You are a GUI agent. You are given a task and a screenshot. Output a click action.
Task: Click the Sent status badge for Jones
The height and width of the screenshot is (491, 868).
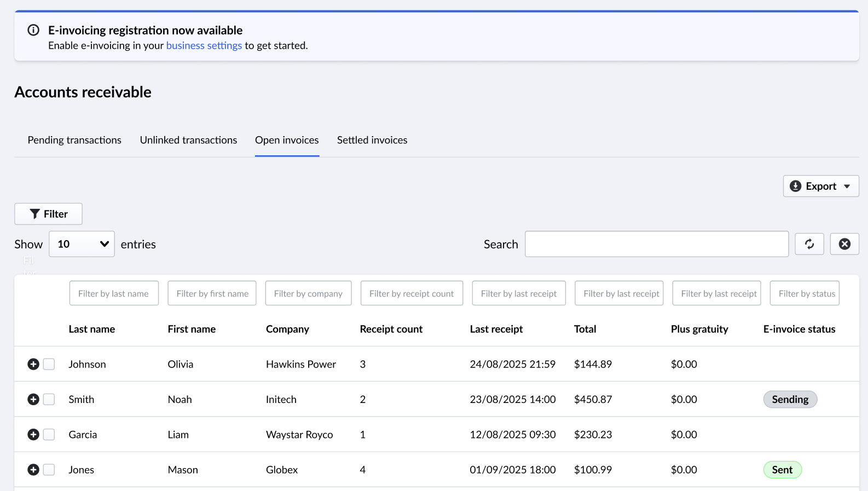tap(782, 470)
